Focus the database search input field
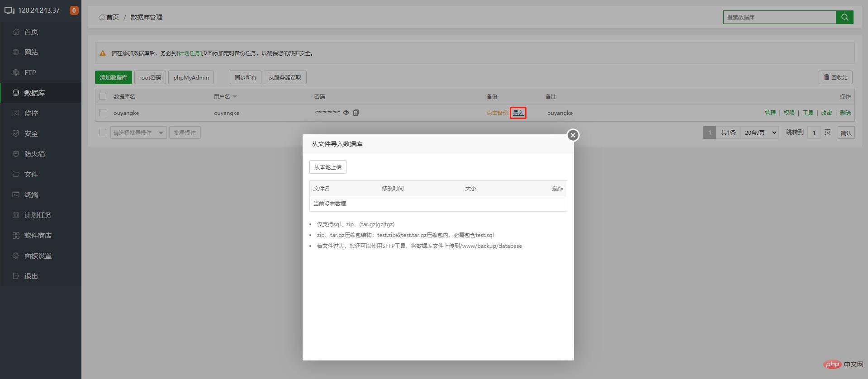The width and height of the screenshot is (868, 379). pyautogui.click(x=779, y=17)
